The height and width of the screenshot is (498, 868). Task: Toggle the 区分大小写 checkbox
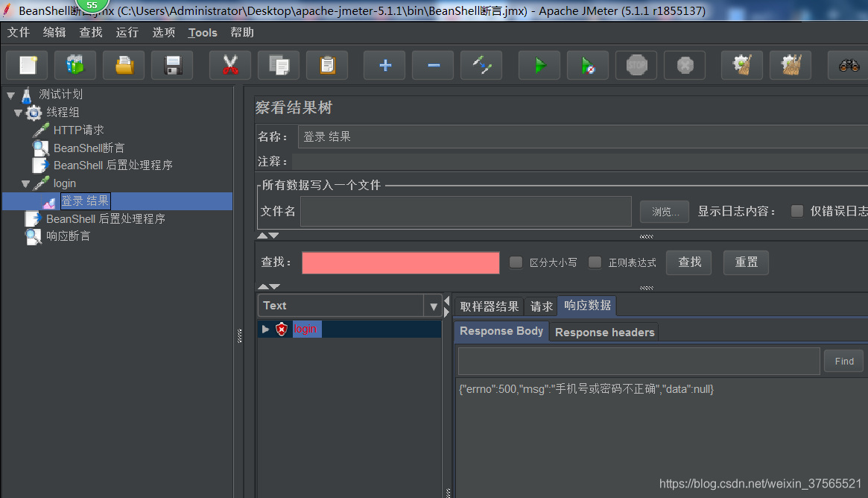pos(516,262)
